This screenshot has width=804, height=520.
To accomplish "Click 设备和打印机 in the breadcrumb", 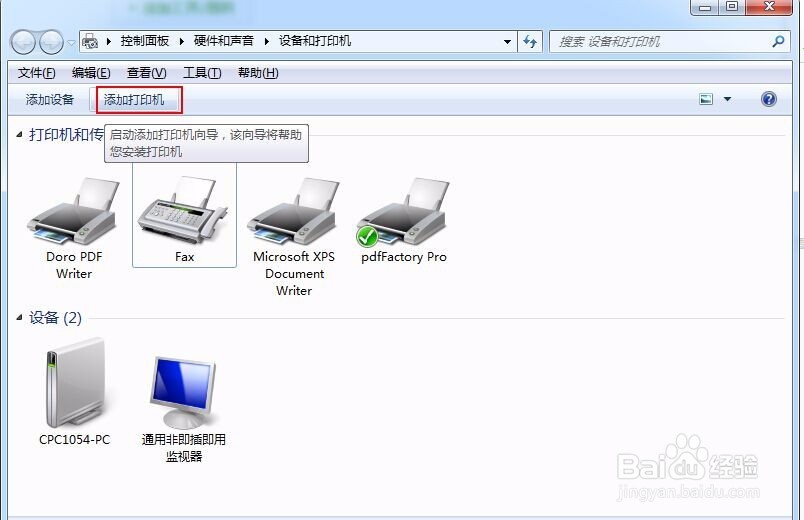I will (x=315, y=41).
